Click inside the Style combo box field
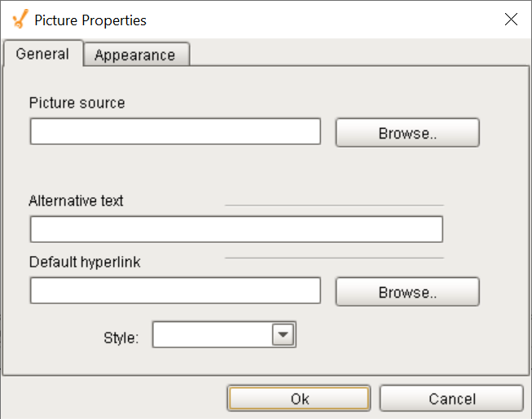Viewport: 532px width, 419px height. (x=213, y=334)
